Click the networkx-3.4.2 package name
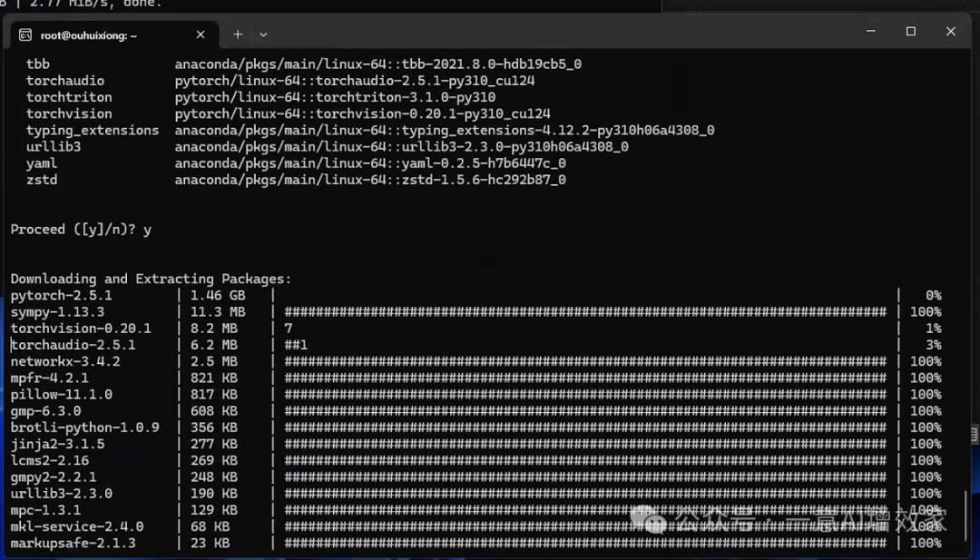 [65, 361]
